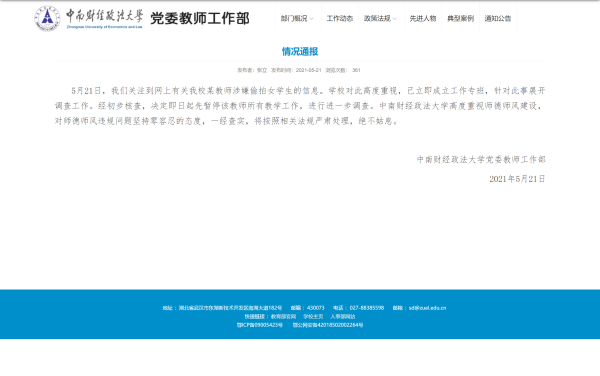Viewport: 600px width, 376px height.
Task: Open the 教育部官网 footer link
Action: [284, 316]
